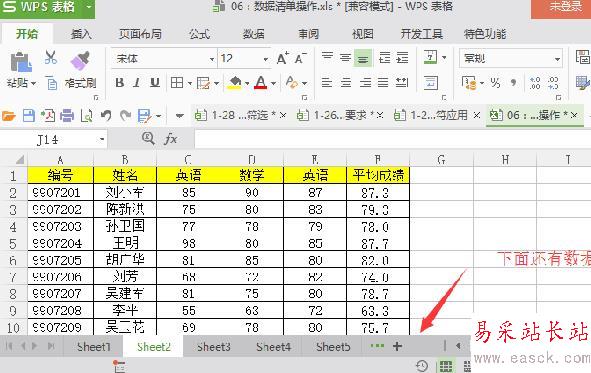Image resolution: width=591 pixels, height=373 pixels.
Task: Open the 数据 ribbon tab
Action: (253, 34)
